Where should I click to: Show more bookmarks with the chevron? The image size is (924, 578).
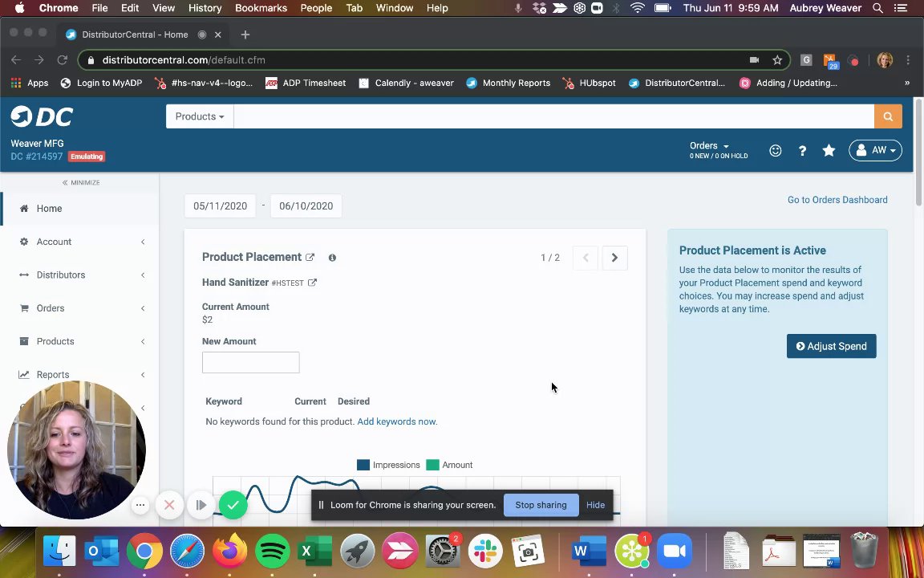pos(907,83)
